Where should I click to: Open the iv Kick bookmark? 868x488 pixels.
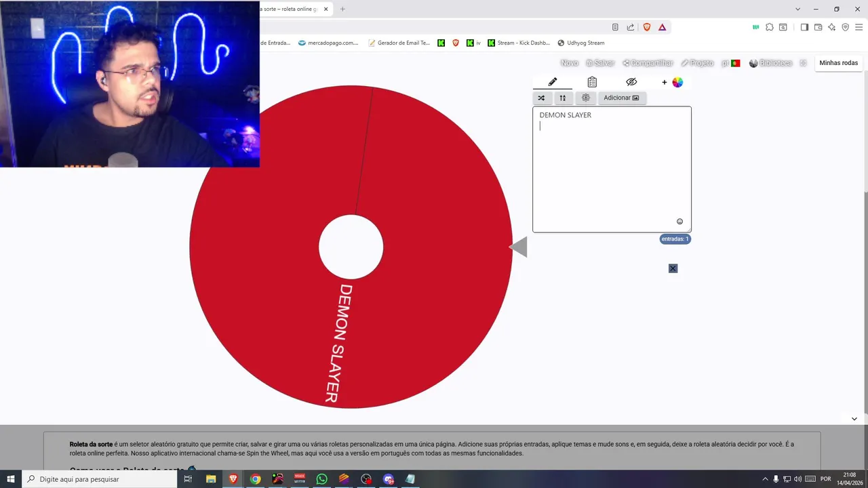click(x=473, y=43)
